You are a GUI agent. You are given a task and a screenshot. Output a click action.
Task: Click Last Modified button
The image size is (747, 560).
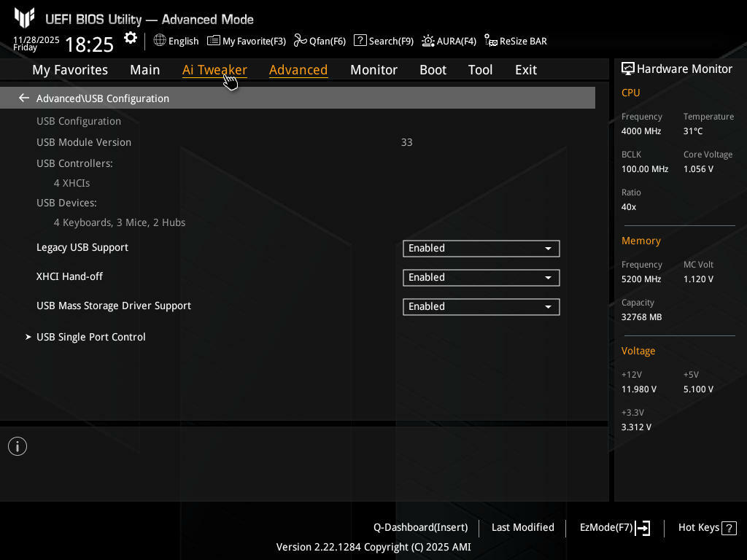[522, 527]
